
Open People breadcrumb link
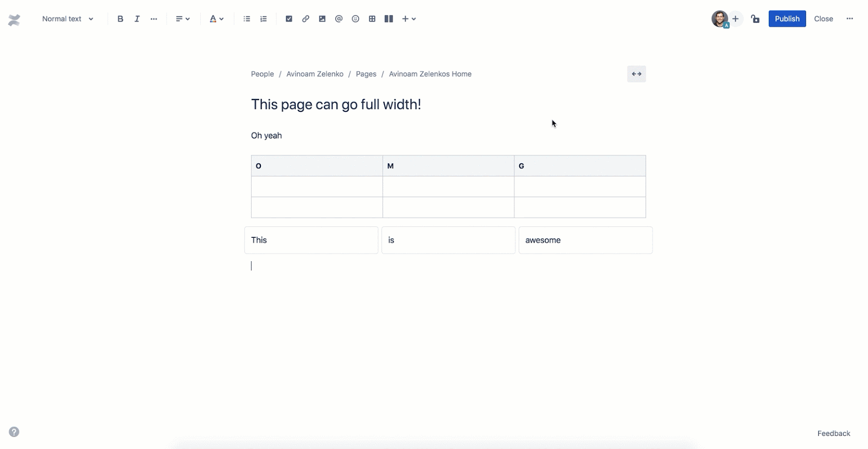[x=263, y=74]
